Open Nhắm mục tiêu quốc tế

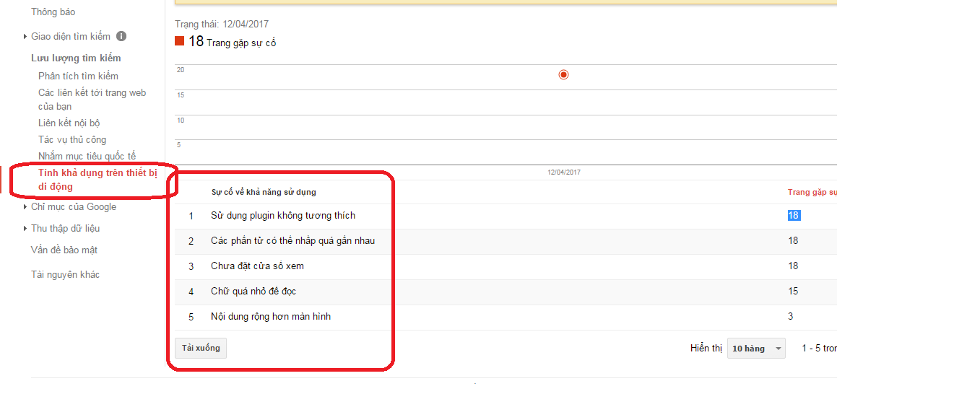(x=87, y=157)
